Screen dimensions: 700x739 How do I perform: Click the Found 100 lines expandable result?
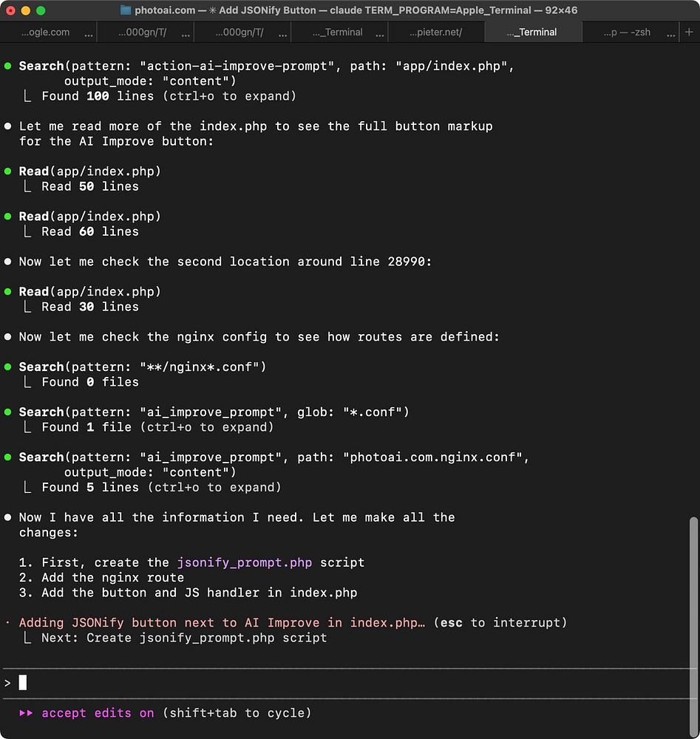pos(169,96)
